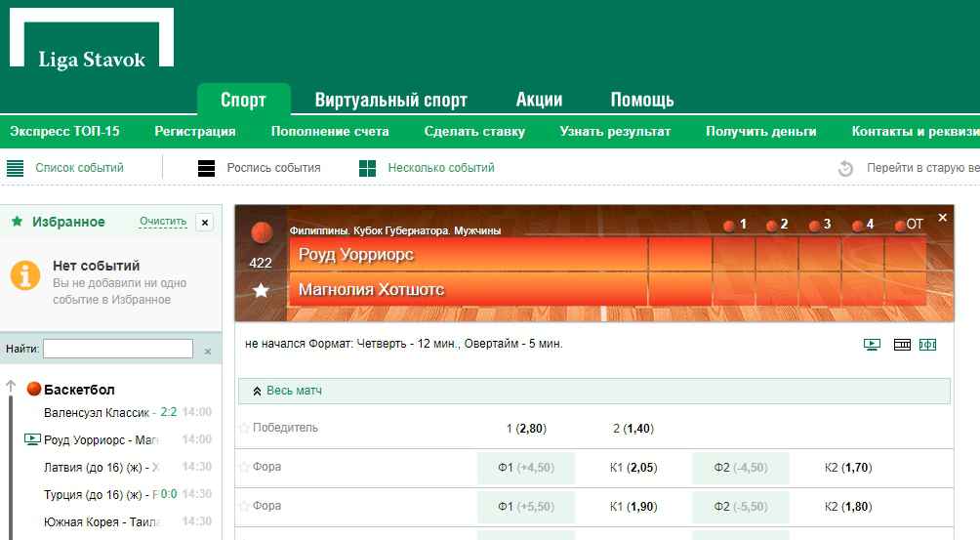Click the revert arrow icon for old version

coord(845,168)
